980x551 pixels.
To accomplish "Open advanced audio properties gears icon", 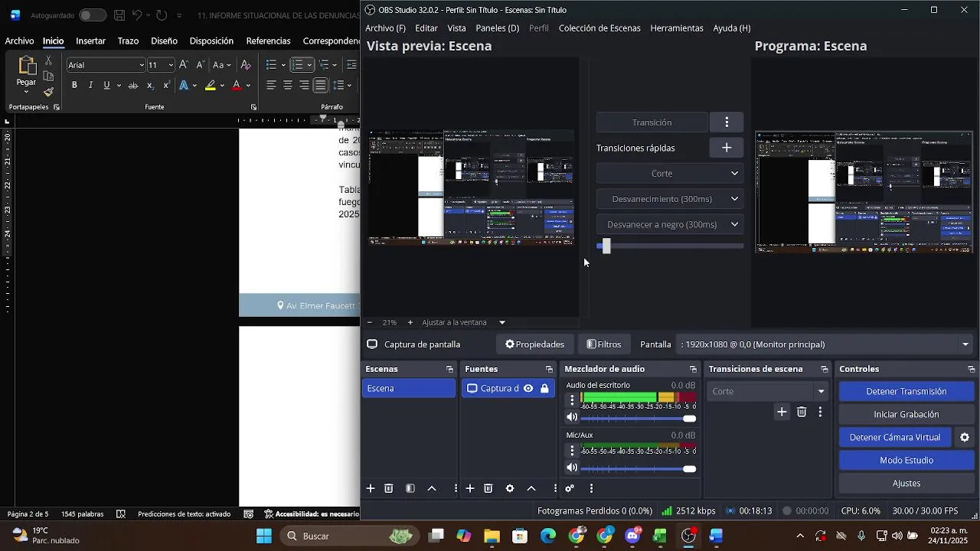I will click(x=570, y=488).
